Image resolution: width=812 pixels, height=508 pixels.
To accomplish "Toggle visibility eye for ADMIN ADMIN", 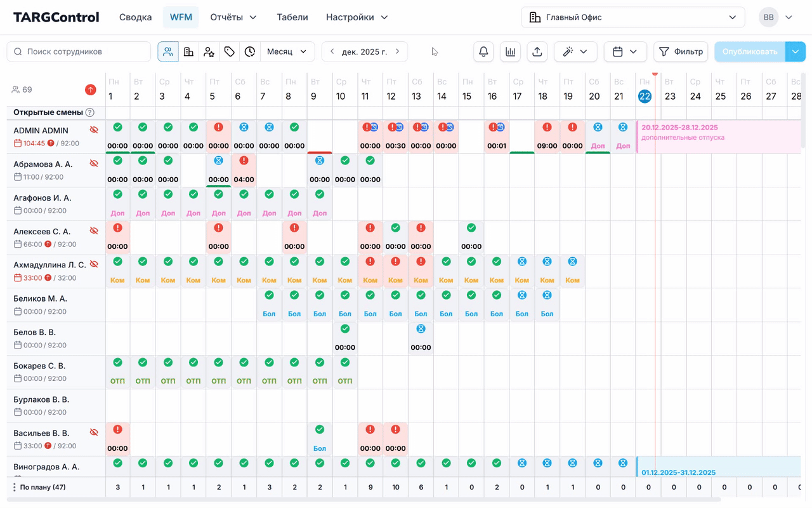I will [x=94, y=130].
